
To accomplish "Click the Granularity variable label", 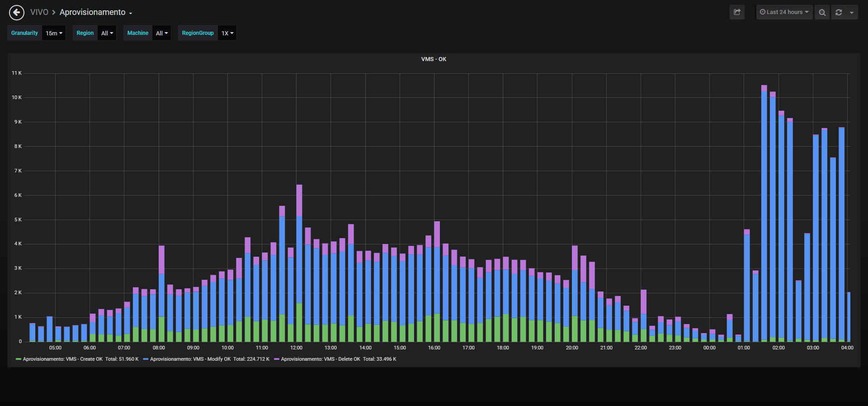I will tap(25, 33).
